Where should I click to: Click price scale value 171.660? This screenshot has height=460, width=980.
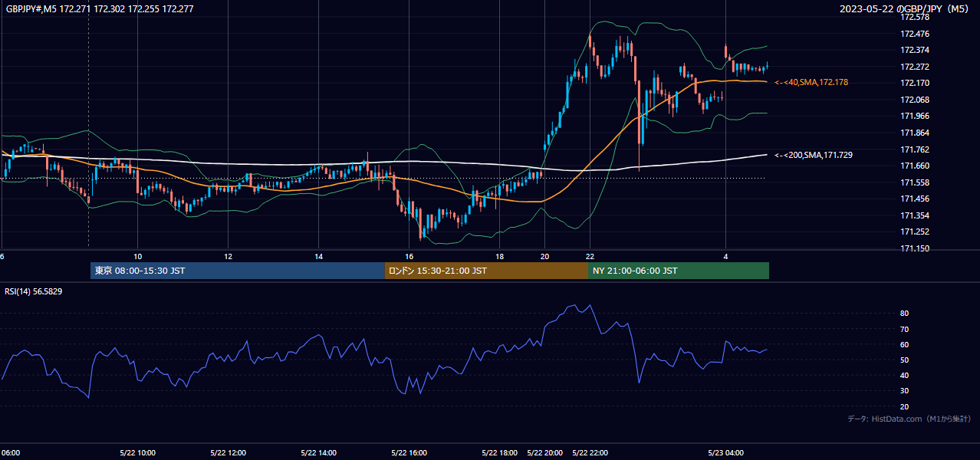pyautogui.click(x=915, y=166)
